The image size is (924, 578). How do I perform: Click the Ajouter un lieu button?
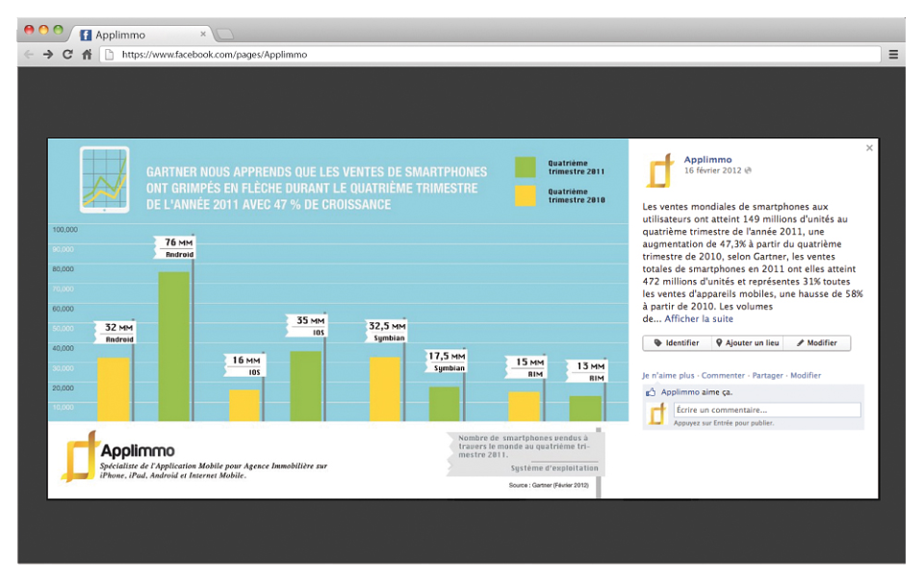click(x=747, y=342)
